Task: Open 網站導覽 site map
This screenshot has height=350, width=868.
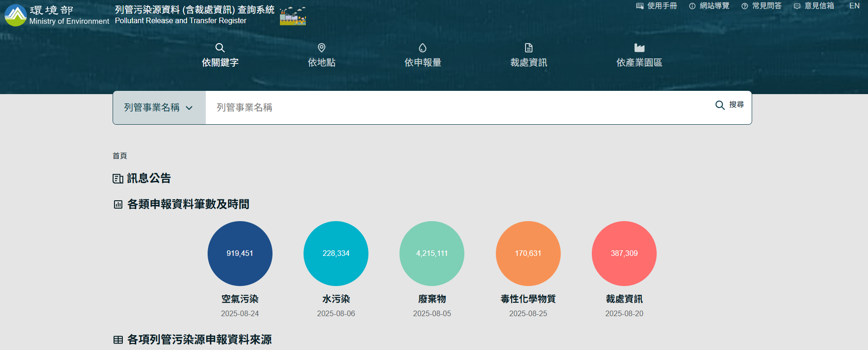Action: point(709,6)
